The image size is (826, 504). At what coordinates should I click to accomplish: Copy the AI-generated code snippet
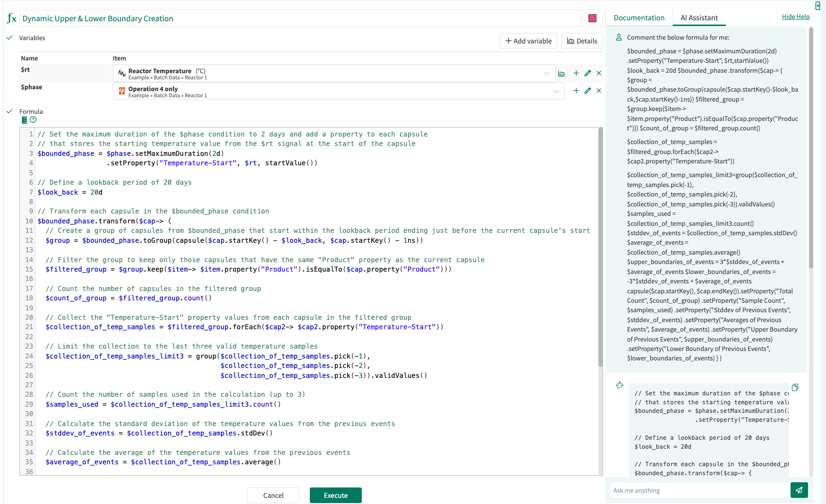795,387
